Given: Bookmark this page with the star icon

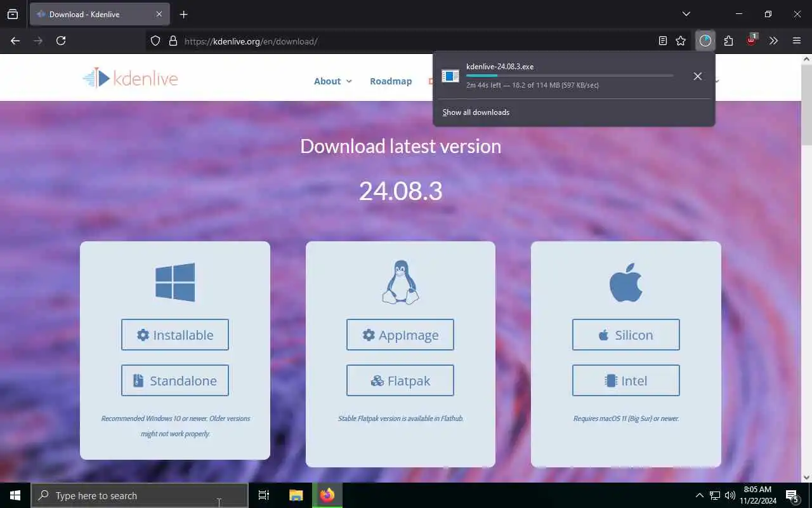Looking at the screenshot, I should [681, 41].
